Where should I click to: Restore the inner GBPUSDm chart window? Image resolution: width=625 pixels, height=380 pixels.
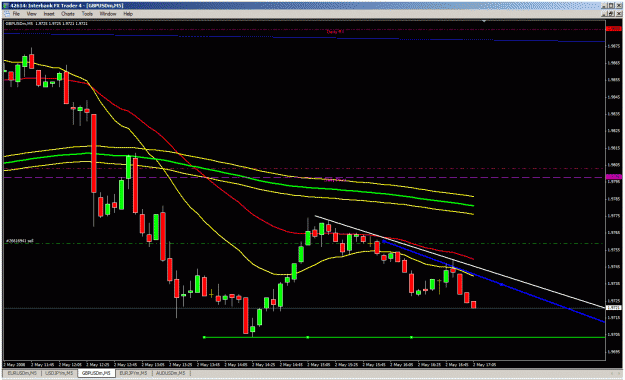(612, 14)
